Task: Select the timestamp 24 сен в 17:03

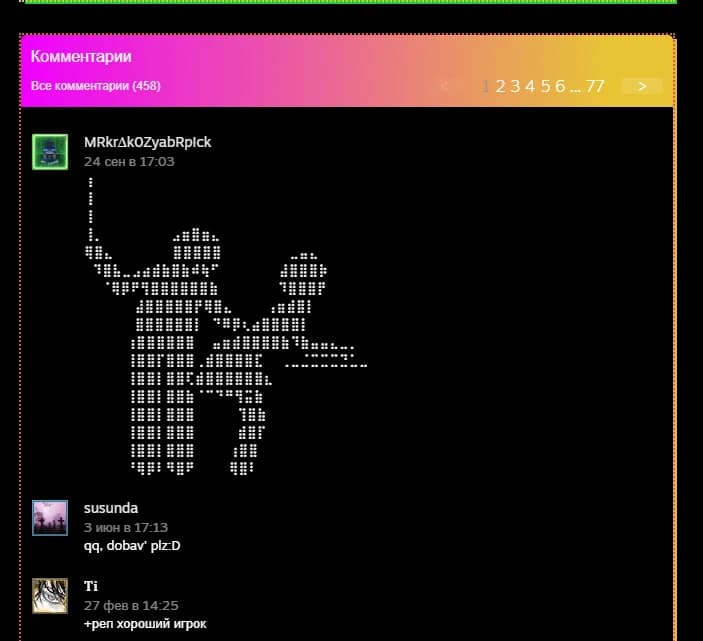Action: click(x=129, y=161)
